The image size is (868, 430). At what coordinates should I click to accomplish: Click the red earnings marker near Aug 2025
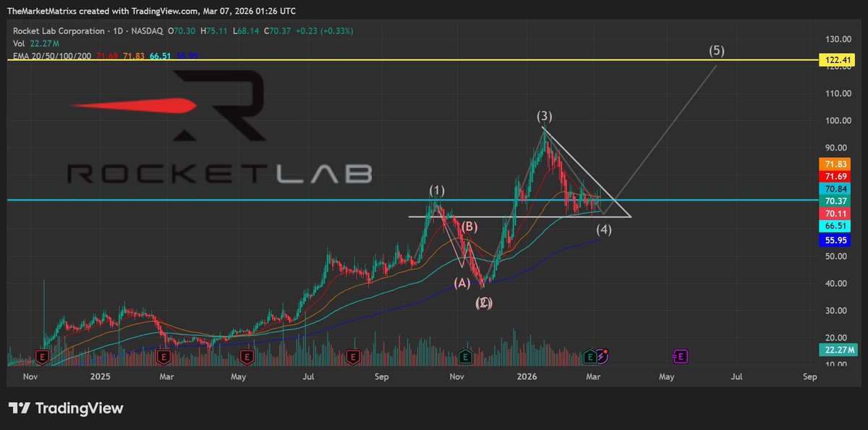pos(353,357)
